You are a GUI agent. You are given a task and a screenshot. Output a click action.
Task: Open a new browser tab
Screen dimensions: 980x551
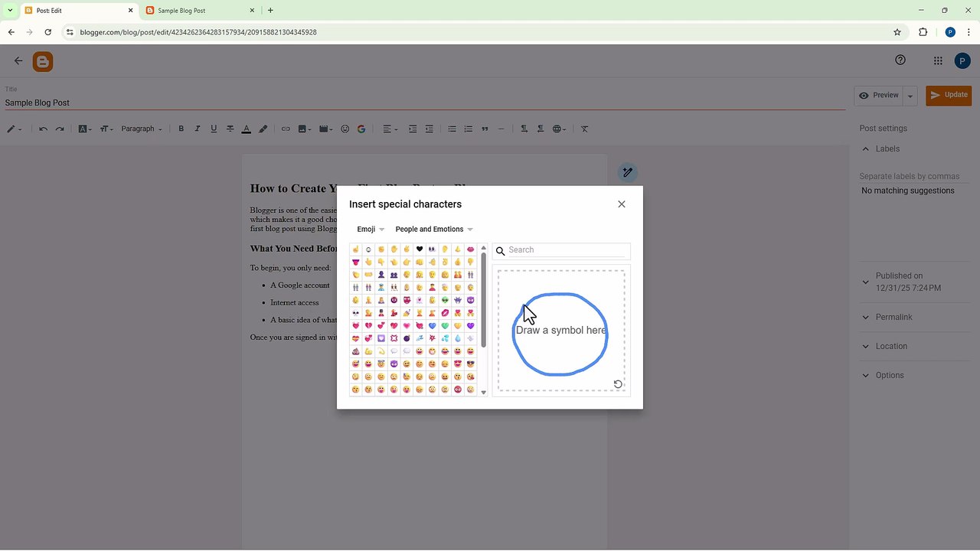point(270,10)
